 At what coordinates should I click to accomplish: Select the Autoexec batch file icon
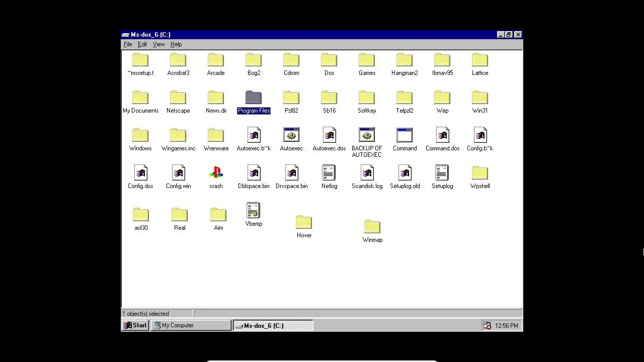pos(291,135)
